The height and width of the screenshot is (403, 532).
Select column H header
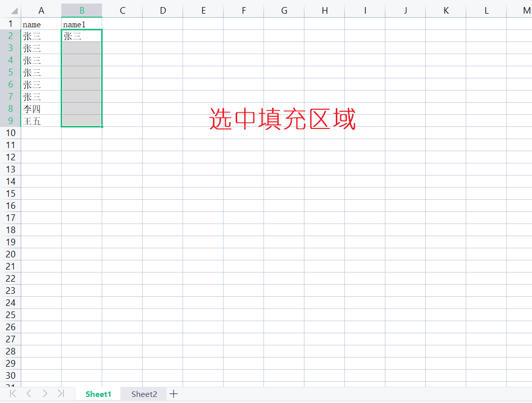click(324, 11)
